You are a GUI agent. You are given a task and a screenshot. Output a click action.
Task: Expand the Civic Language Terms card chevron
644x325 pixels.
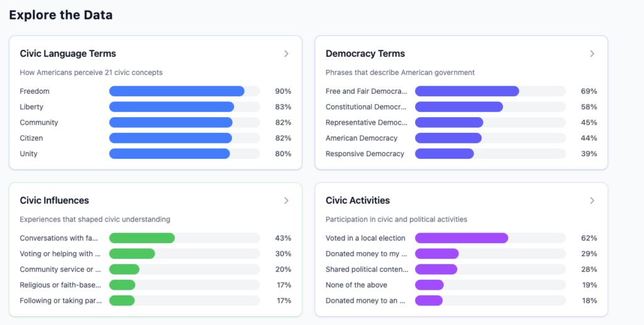coord(286,54)
